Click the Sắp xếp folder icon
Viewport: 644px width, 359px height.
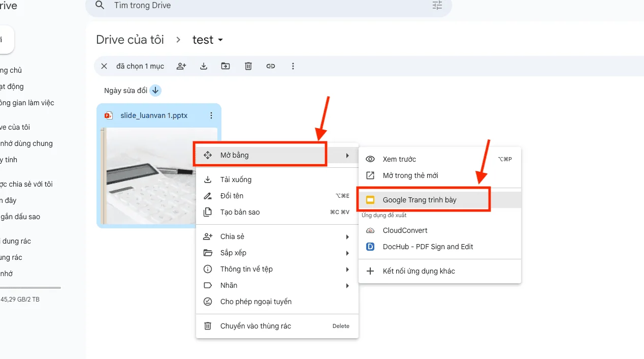(x=208, y=253)
